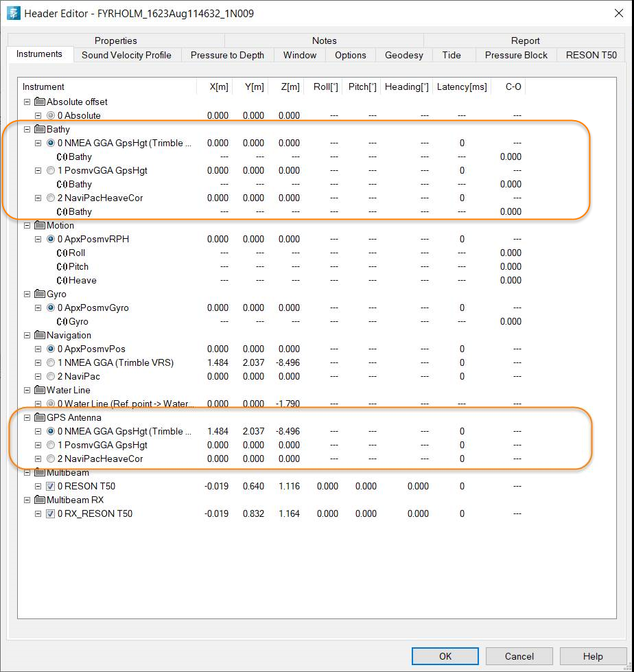Toggle the 0 RESON T50 checkbox
This screenshot has width=634, height=672.
coord(51,486)
